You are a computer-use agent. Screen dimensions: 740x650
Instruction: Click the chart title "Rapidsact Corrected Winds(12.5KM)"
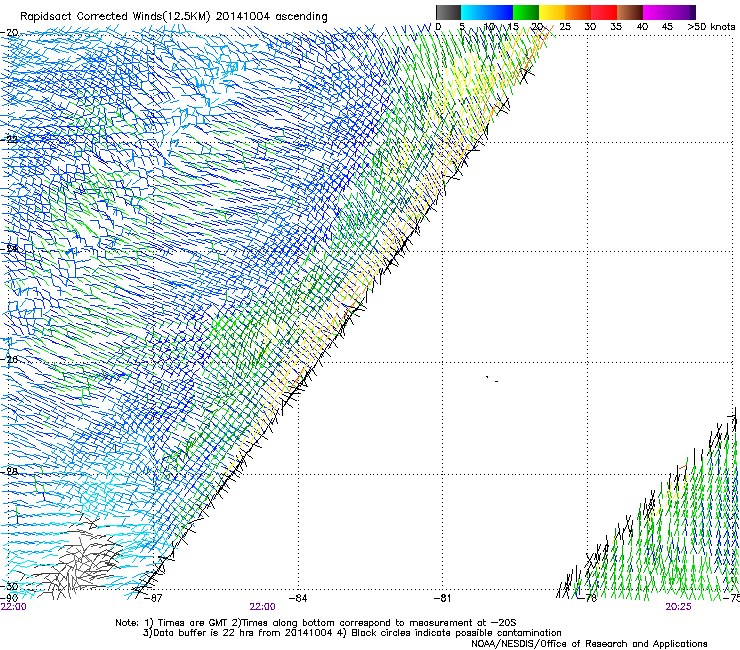pyautogui.click(x=115, y=16)
